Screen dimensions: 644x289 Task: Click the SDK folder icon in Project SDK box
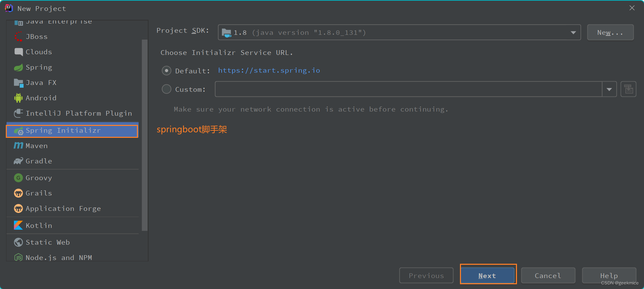pyautogui.click(x=226, y=33)
